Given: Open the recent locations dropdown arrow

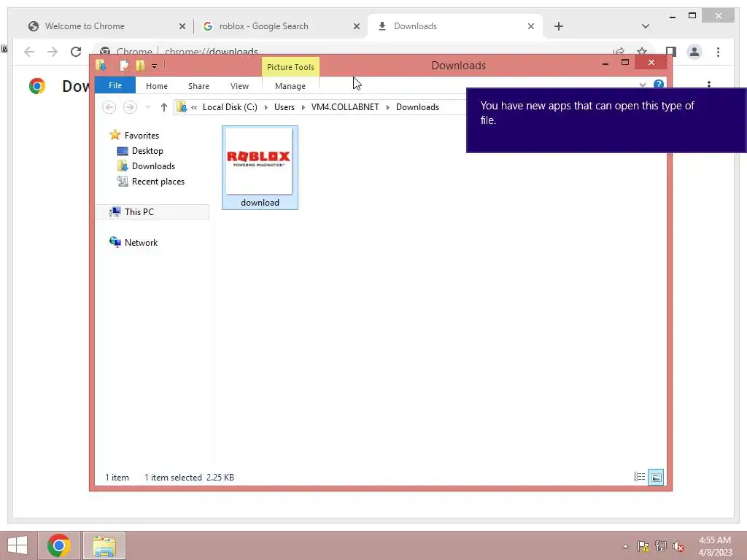Looking at the screenshot, I should click(147, 107).
